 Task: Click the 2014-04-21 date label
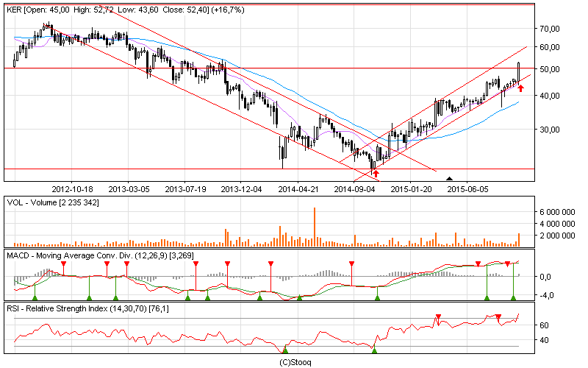coord(298,189)
